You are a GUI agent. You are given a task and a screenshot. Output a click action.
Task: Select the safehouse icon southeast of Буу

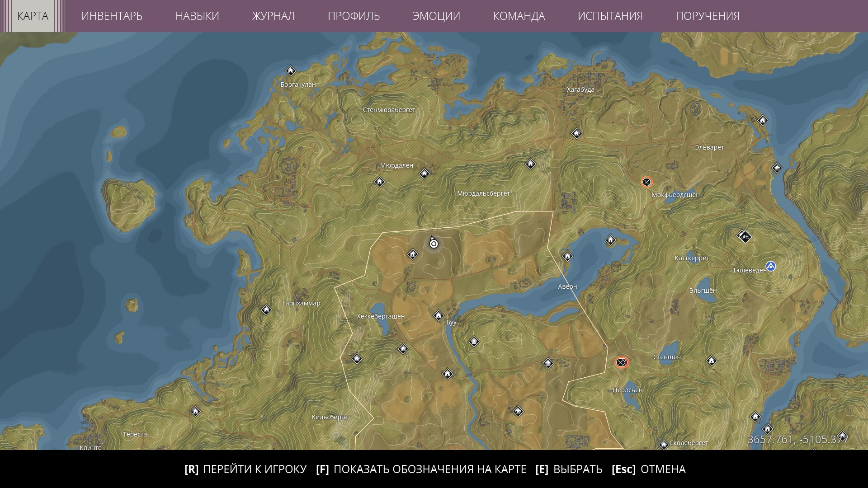474,342
